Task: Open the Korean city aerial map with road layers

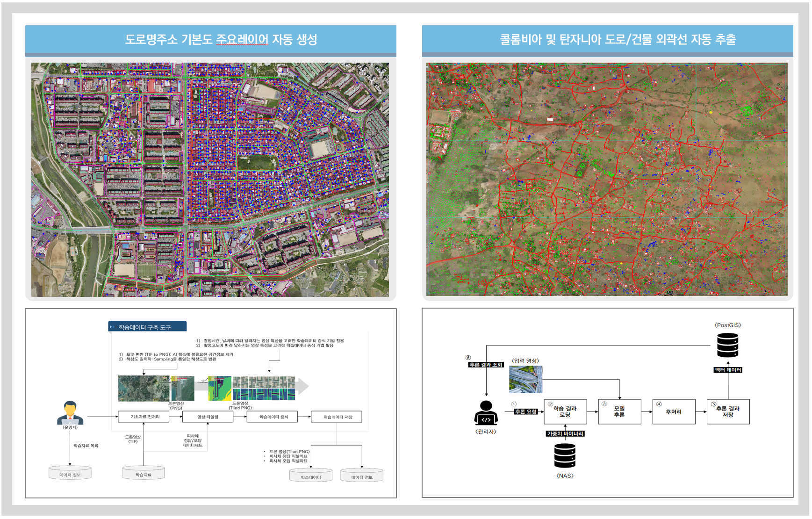Action: click(x=210, y=180)
